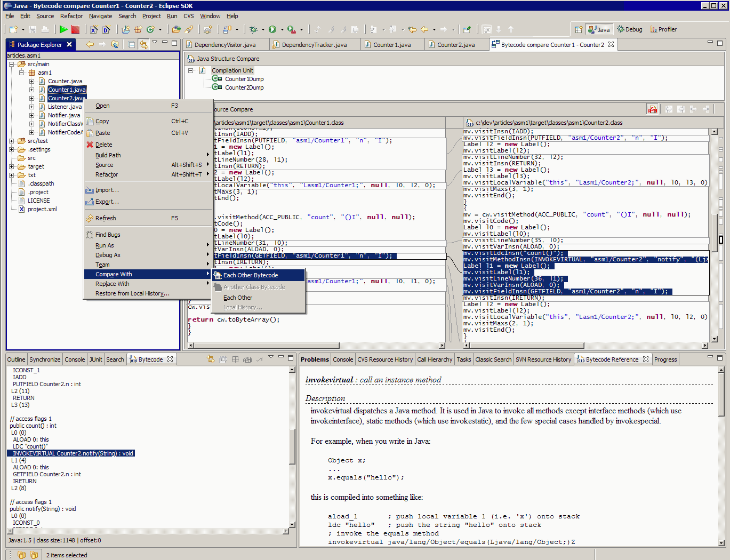Click Counter1Dump in structure compare
This screenshot has height=560, width=730.
(x=244, y=79)
